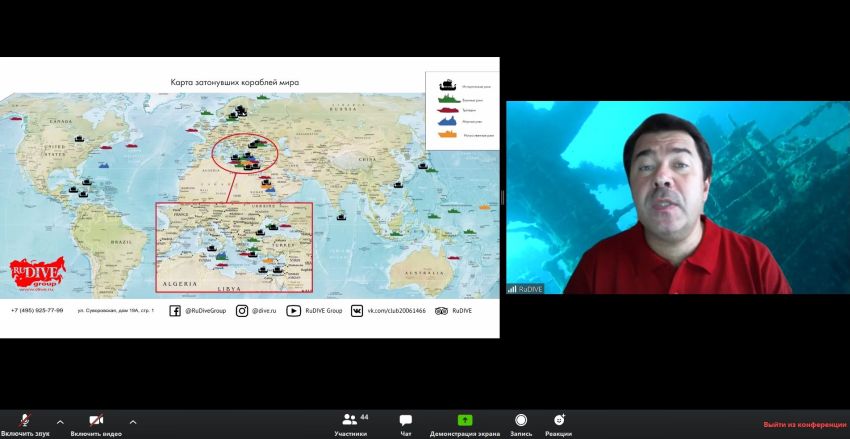Click the @RuDiveGroup Facebook handle
The width and height of the screenshot is (850, 439).
coord(205,311)
